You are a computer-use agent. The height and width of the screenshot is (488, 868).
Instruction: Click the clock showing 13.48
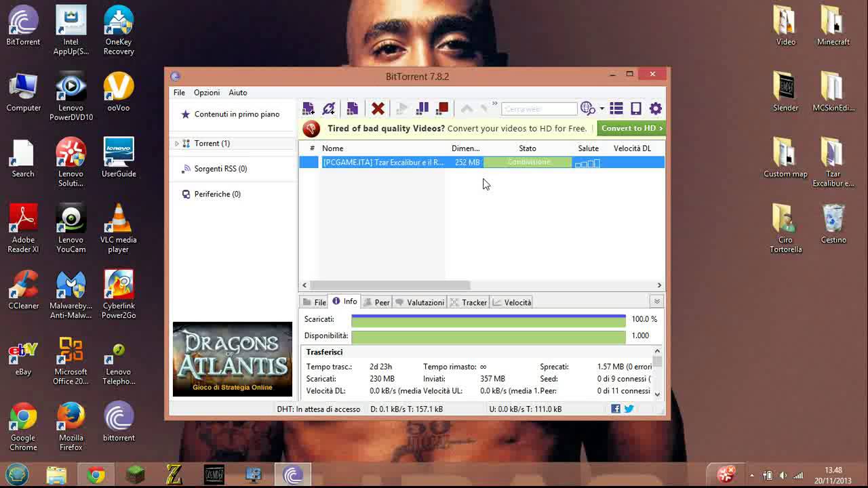833,470
